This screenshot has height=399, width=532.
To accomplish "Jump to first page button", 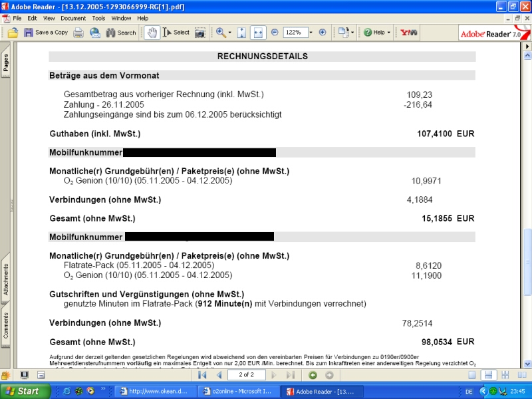I will (x=202, y=376).
